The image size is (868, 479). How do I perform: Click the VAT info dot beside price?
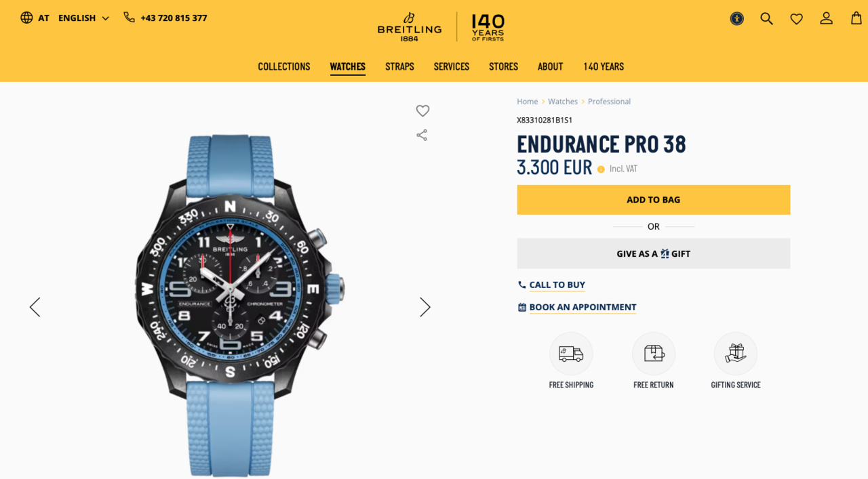click(601, 169)
